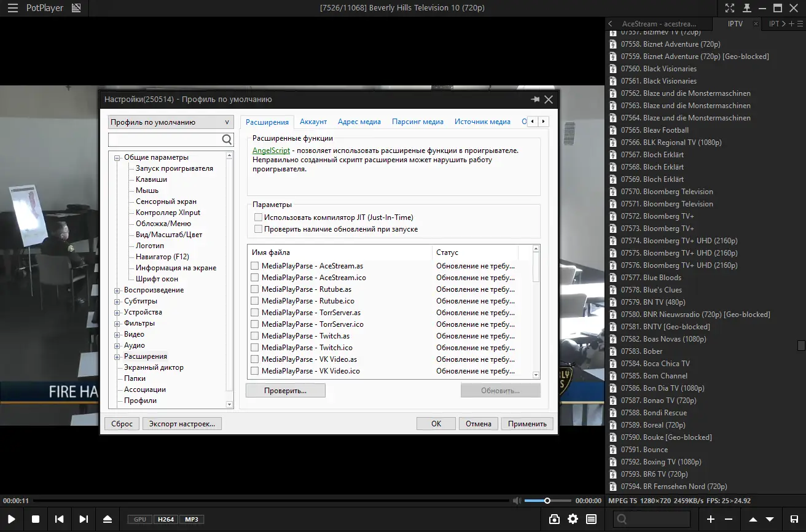Add an item using the plus icon
Viewport: 806px width, 532px height.
(x=710, y=519)
